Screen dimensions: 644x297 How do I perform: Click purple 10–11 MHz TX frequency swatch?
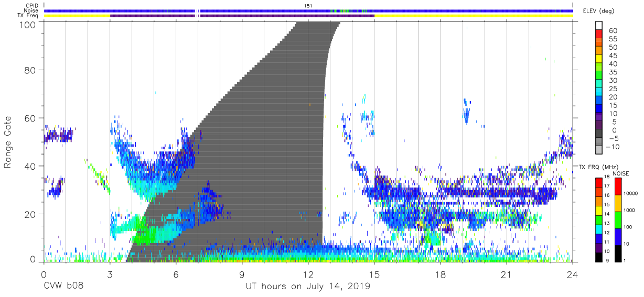pyautogui.click(x=598, y=248)
